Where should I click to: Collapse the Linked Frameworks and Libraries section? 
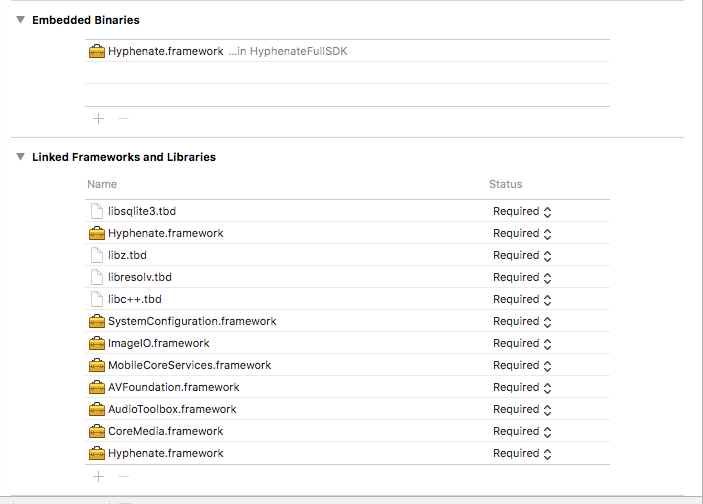click(x=21, y=157)
